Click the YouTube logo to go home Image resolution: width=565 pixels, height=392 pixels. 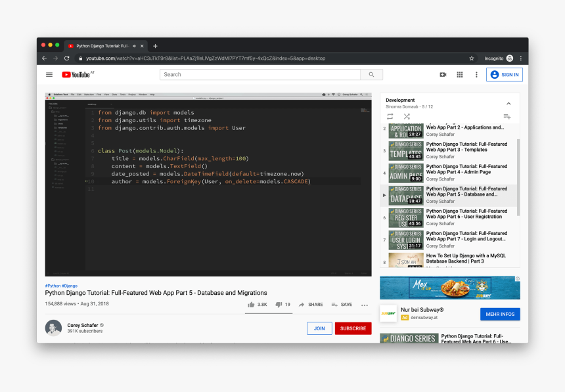click(77, 75)
